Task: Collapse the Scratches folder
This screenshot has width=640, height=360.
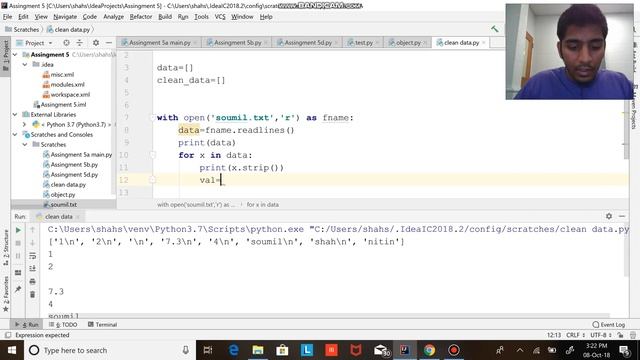Action: coord(25,144)
